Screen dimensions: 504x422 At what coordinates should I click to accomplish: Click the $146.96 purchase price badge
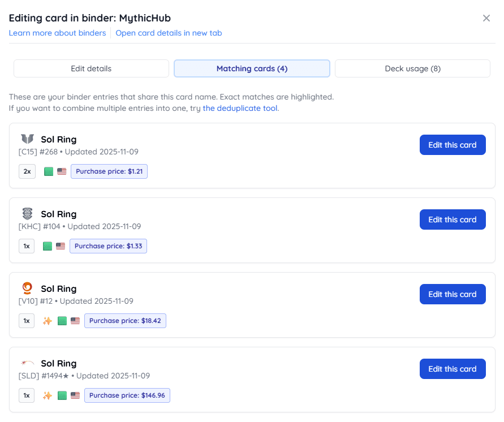point(127,395)
